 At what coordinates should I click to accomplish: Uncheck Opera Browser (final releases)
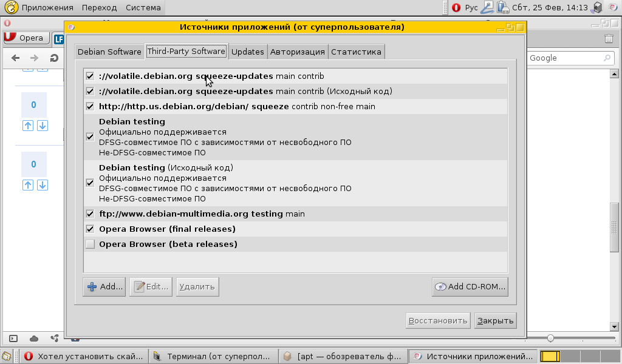90,229
